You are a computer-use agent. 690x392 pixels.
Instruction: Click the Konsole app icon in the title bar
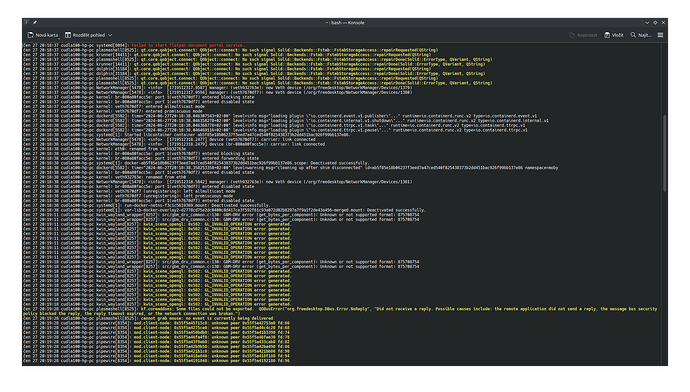click(27, 22)
